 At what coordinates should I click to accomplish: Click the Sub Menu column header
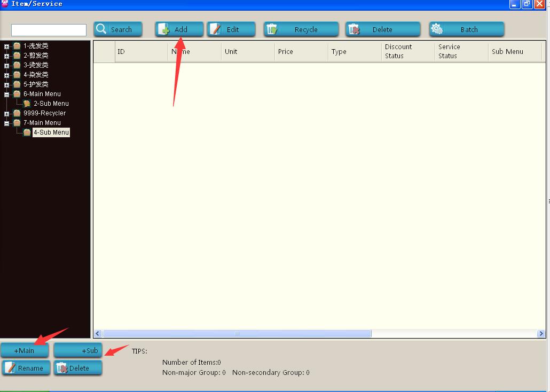tap(515, 52)
